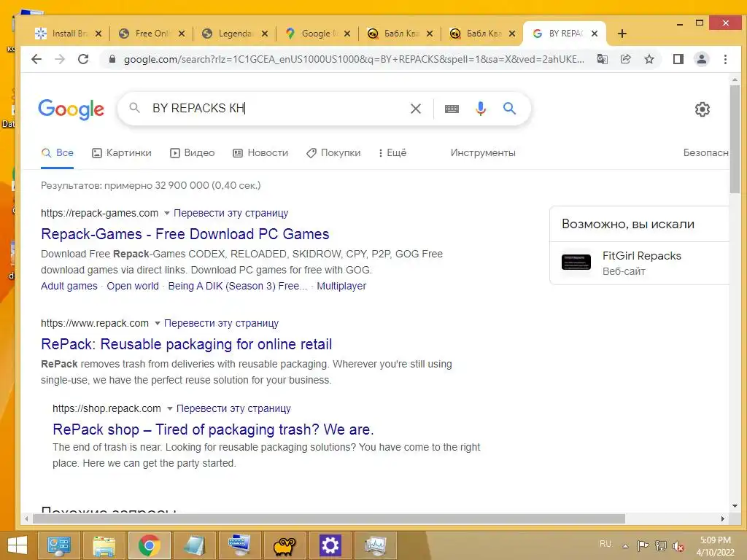The image size is (747, 560).
Task: Click the RU language indicator in the tray
Action: [605, 544]
